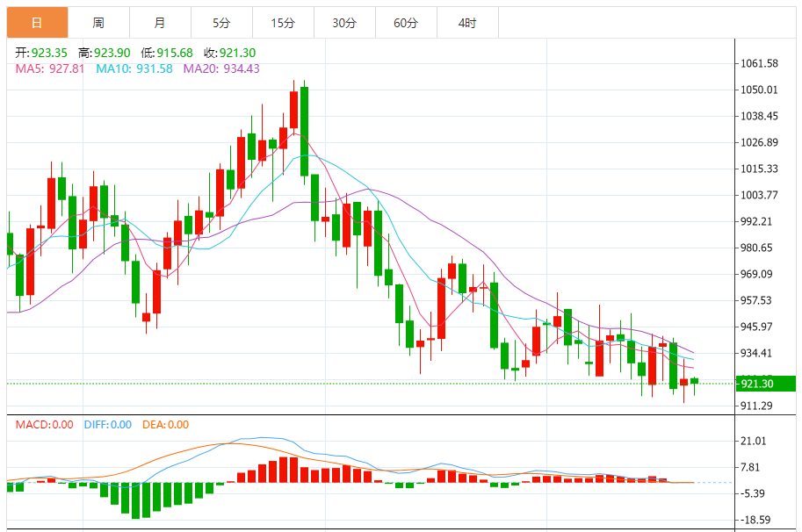This screenshot has width=802, height=532.
Task: Click the green 921.30 current price label
Action: point(766,384)
